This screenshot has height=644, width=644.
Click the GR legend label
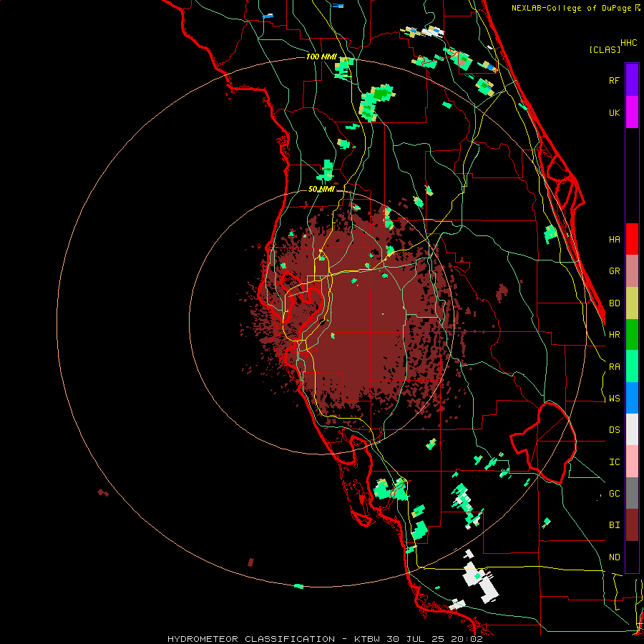614,271
